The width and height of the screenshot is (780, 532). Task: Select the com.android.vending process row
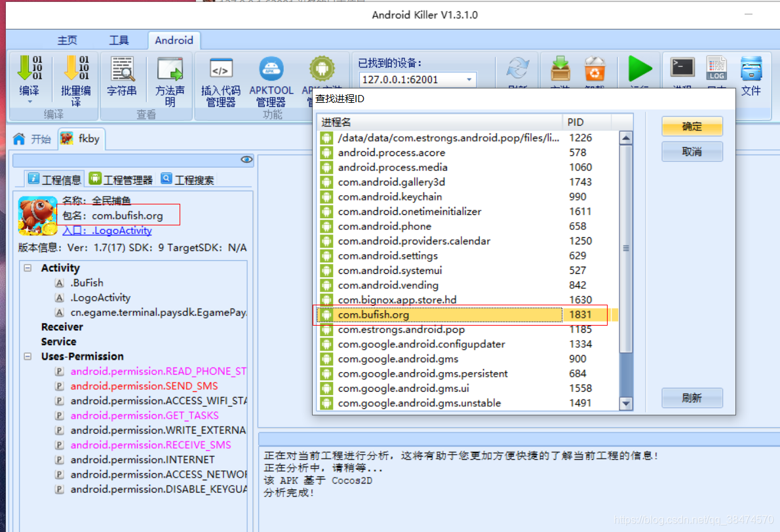click(466, 286)
